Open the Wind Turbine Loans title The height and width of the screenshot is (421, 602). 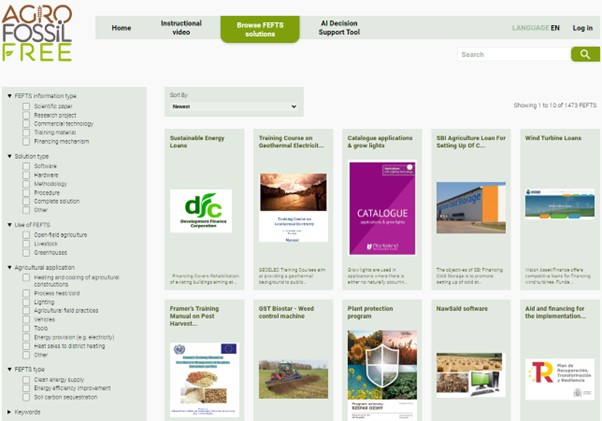click(x=553, y=138)
